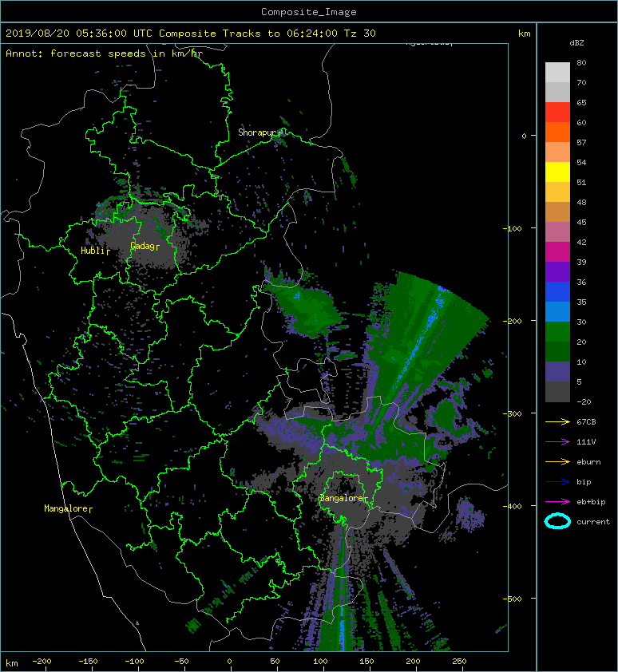Click the '150' horizontal axis tick label

pos(366,662)
